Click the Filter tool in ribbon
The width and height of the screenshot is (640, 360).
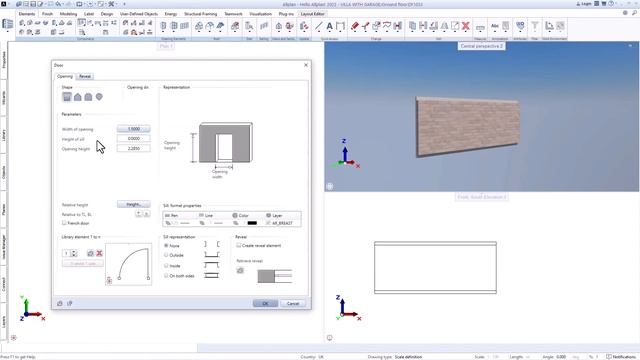coord(534,26)
